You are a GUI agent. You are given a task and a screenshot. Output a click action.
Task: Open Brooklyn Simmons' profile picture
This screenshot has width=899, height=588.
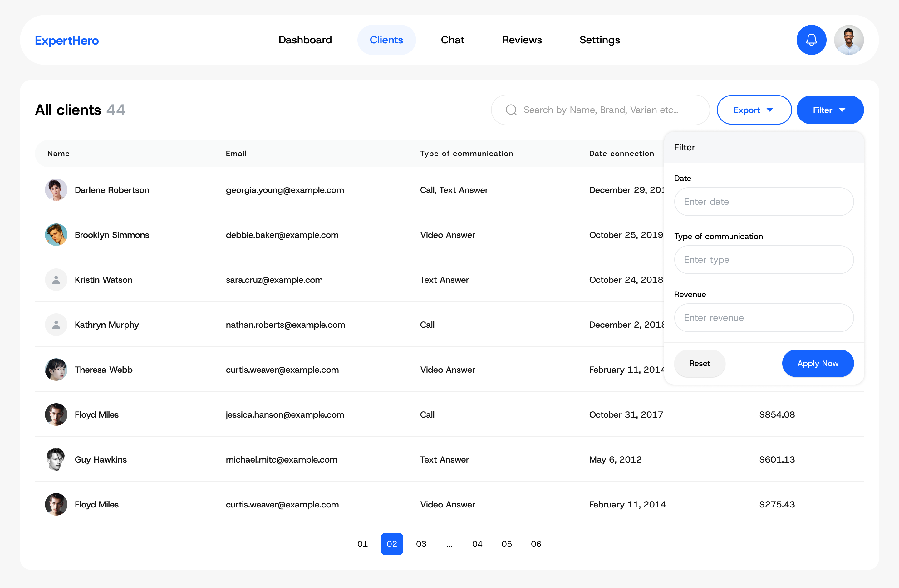pos(56,234)
